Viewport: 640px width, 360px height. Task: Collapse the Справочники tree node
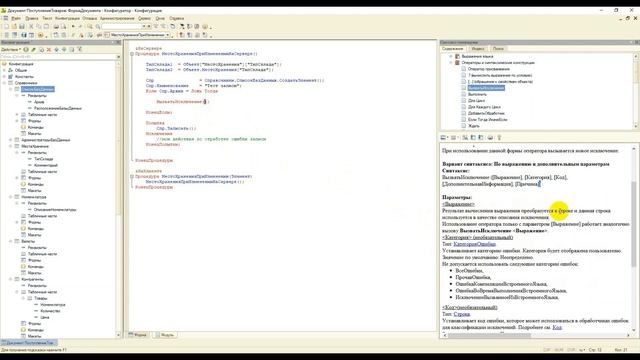point(4,83)
